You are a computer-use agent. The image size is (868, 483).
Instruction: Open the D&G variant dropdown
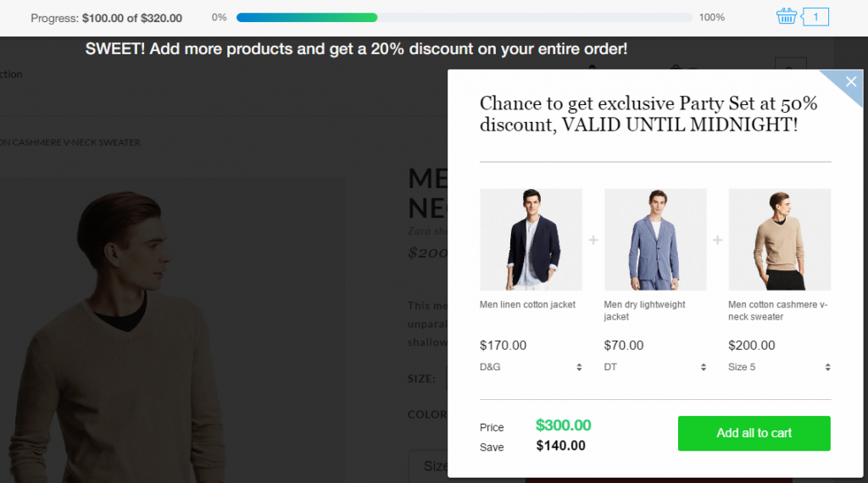point(530,367)
